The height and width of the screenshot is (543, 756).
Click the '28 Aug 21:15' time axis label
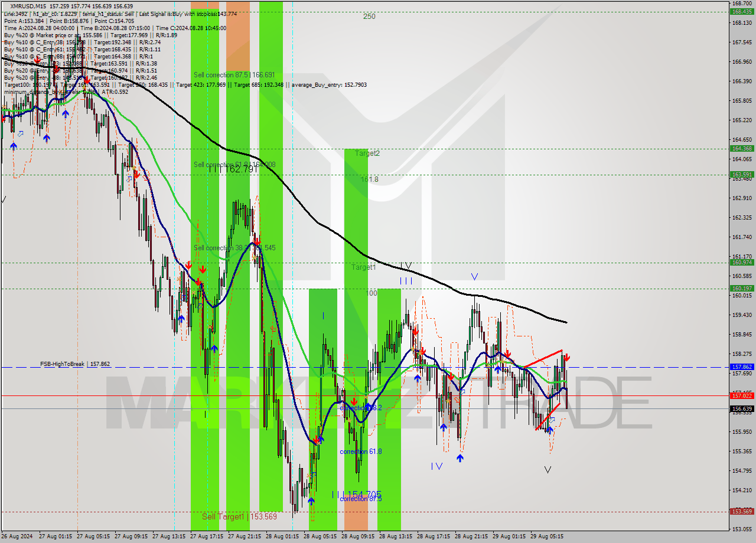(x=472, y=537)
